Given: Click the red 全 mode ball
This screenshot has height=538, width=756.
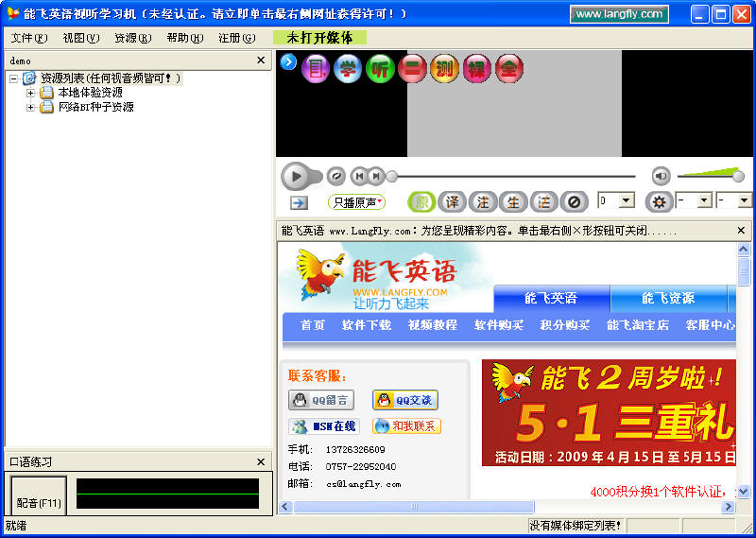Looking at the screenshot, I should coord(509,69).
